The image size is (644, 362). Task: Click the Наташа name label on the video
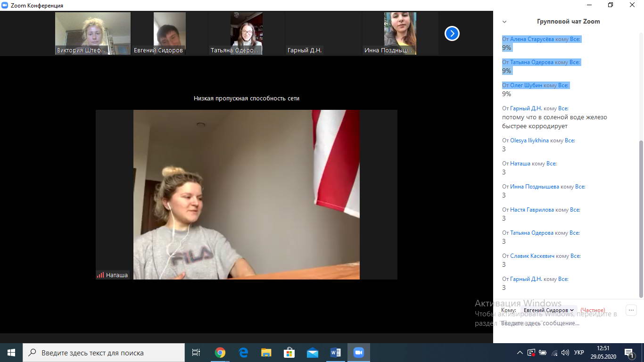(x=117, y=275)
